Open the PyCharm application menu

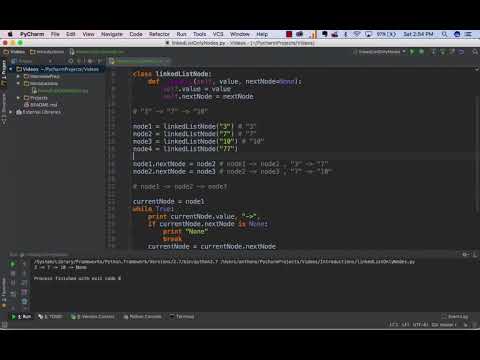tap(32, 34)
